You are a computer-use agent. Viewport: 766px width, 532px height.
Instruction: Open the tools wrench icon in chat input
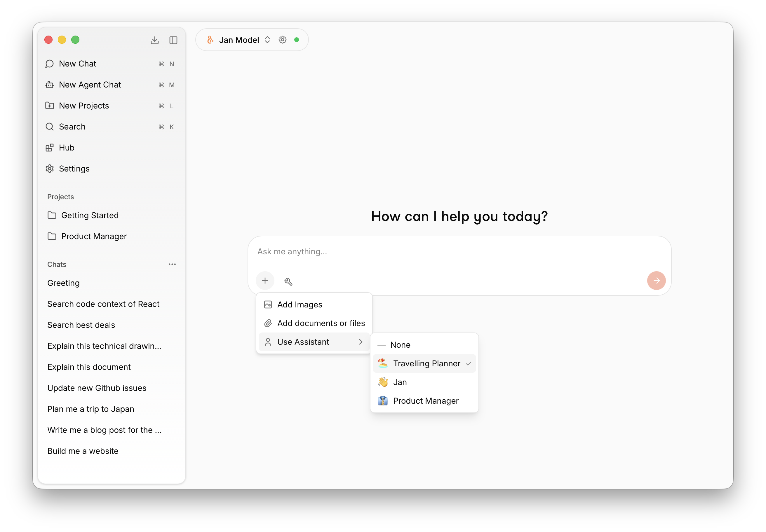pyautogui.click(x=288, y=281)
